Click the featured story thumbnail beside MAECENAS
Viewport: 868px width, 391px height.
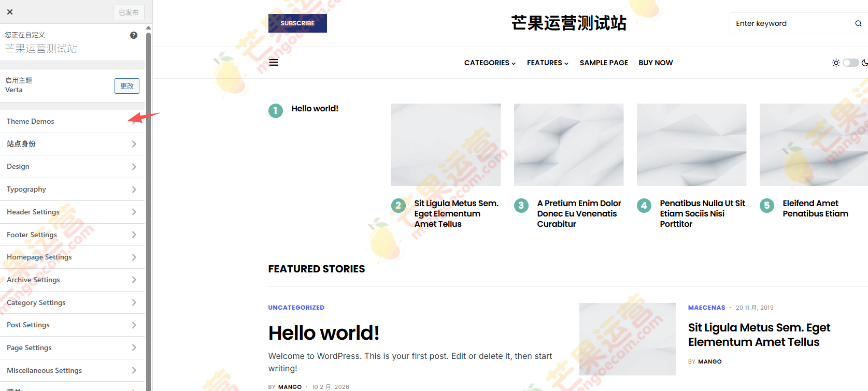(628, 339)
